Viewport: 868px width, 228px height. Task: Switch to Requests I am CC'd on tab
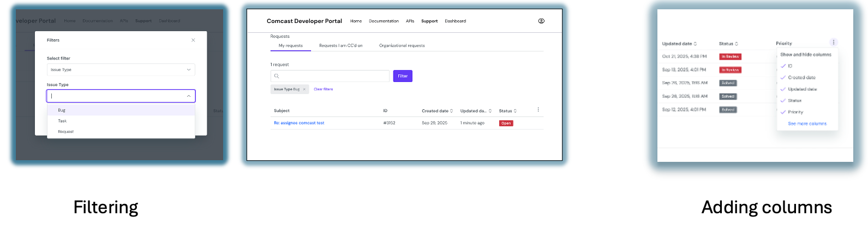click(x=340, y=45)
